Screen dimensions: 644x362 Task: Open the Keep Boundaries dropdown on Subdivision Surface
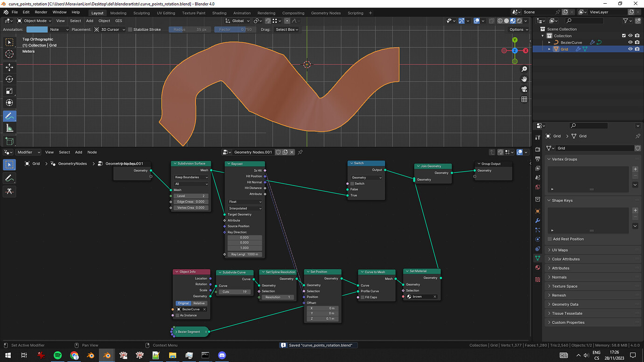pyautogui.click(x=190, y=177)
